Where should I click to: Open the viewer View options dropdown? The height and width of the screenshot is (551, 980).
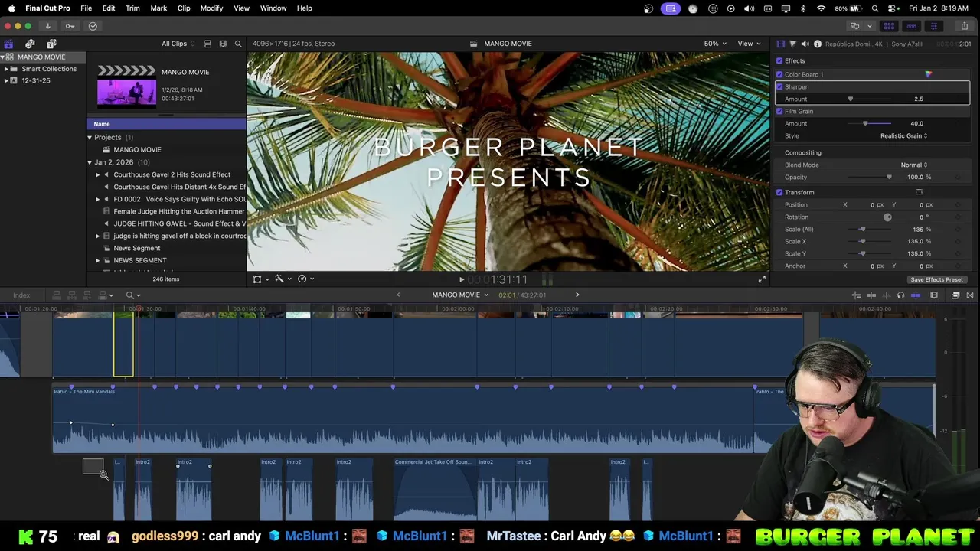tap(749, 44)
